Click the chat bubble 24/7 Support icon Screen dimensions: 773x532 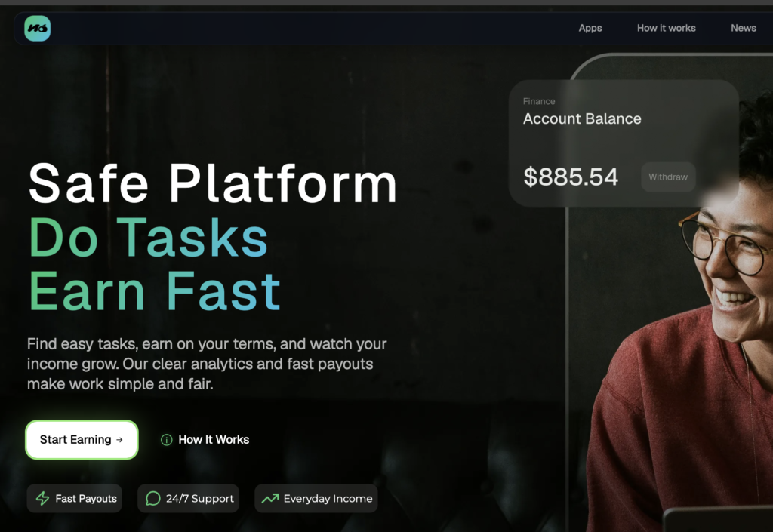[x=153, y=499]
